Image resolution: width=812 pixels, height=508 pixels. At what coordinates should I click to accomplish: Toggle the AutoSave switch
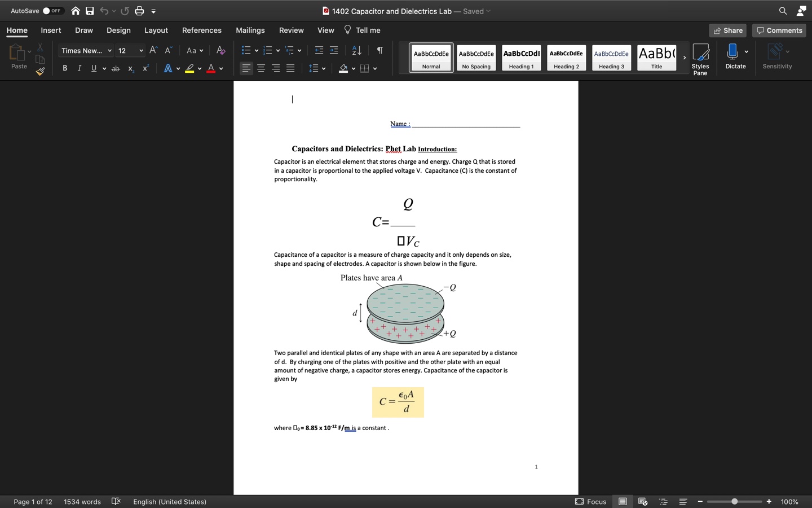(53, 11)
